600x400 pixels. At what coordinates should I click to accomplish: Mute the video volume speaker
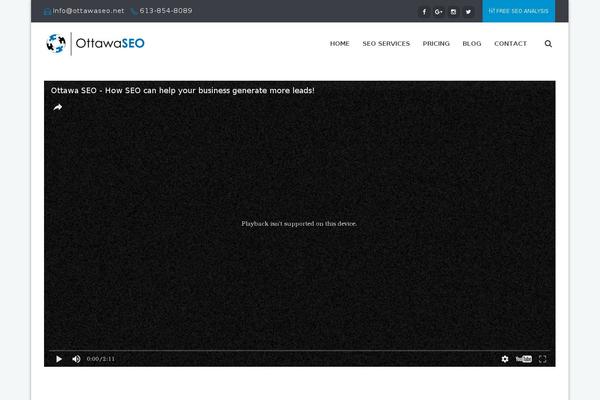[x=76, y=359]
